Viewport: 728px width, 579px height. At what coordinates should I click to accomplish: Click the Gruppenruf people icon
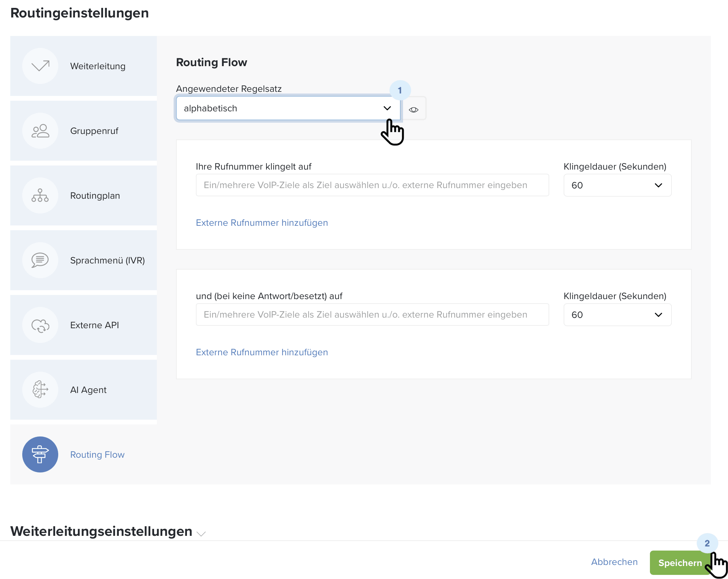coord(40,131)
